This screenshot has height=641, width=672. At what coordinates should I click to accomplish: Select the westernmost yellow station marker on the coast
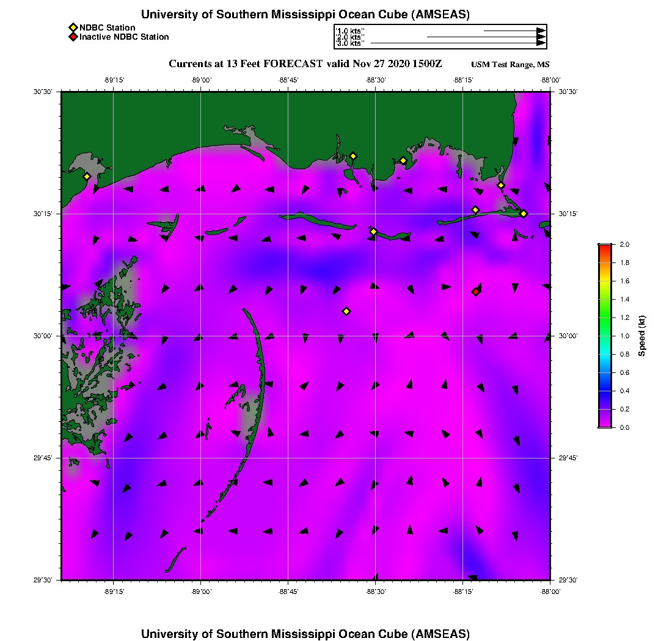(87, 176)
